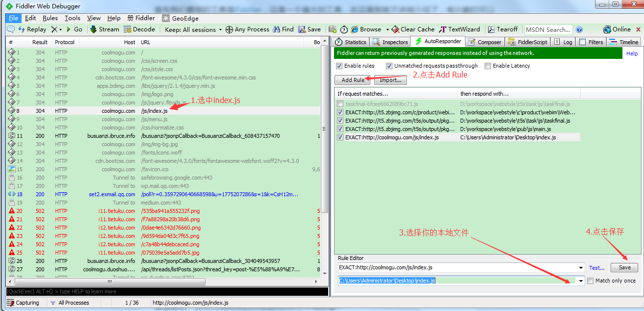This screenshot has width=644, height=311.
Task: Replay the selected session
Action: click(x=32, y=29)
